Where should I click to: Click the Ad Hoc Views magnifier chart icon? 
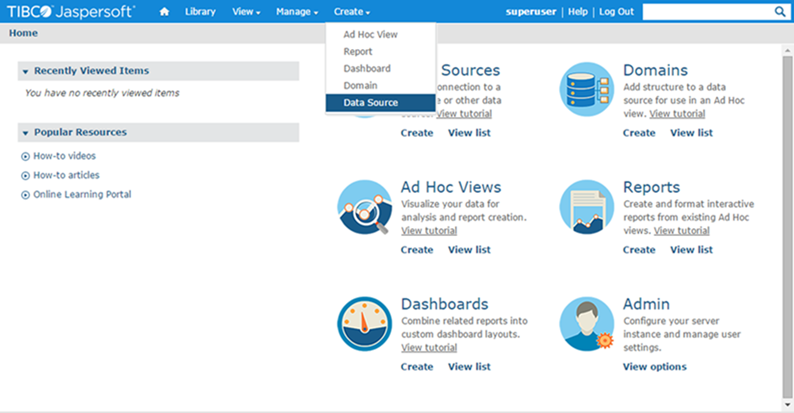click(365, 207)
